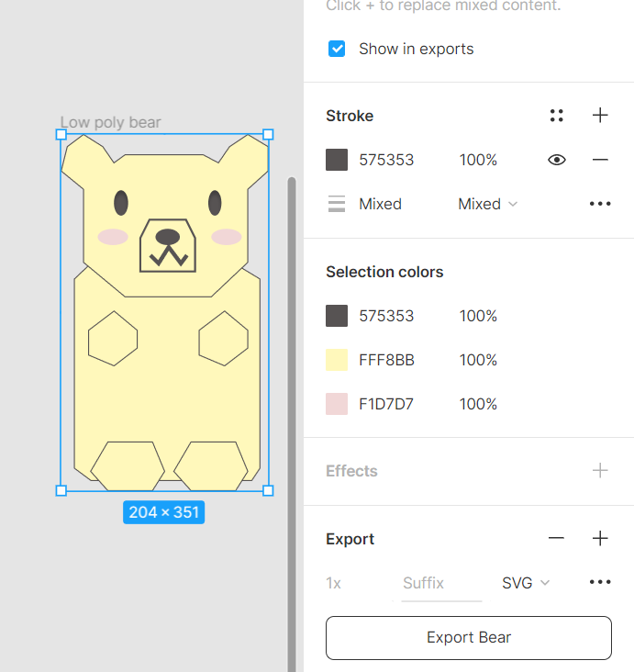
Task: Open the FFF8BB yellow color swatch
Action: point(337,360)
